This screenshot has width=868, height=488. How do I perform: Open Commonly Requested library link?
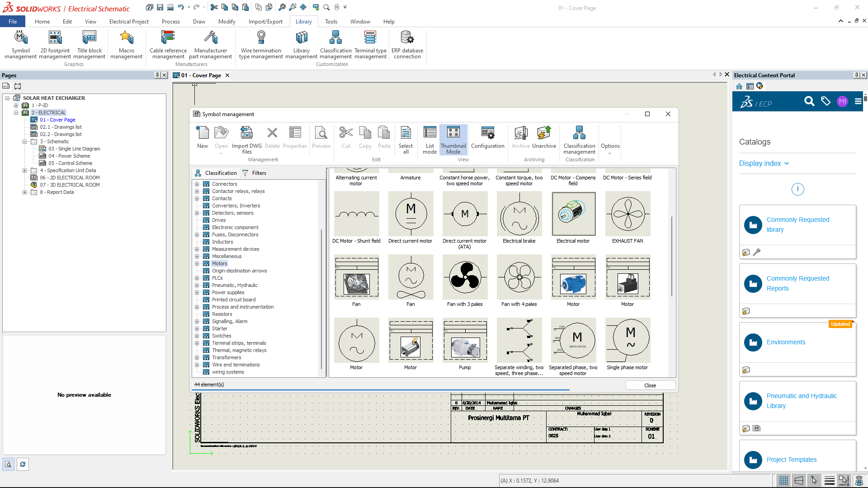(797, 225)
